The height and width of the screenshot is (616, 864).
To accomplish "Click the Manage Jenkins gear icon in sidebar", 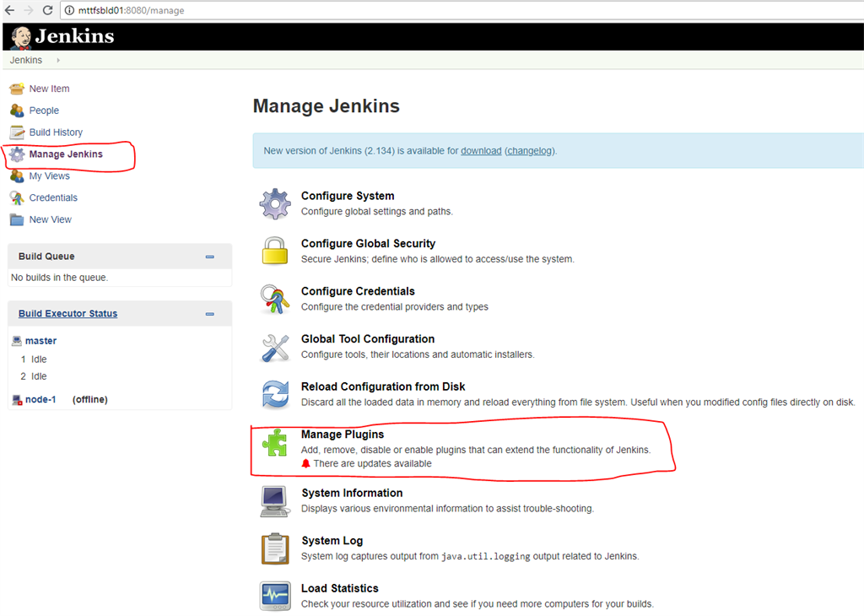I will 17,154.
